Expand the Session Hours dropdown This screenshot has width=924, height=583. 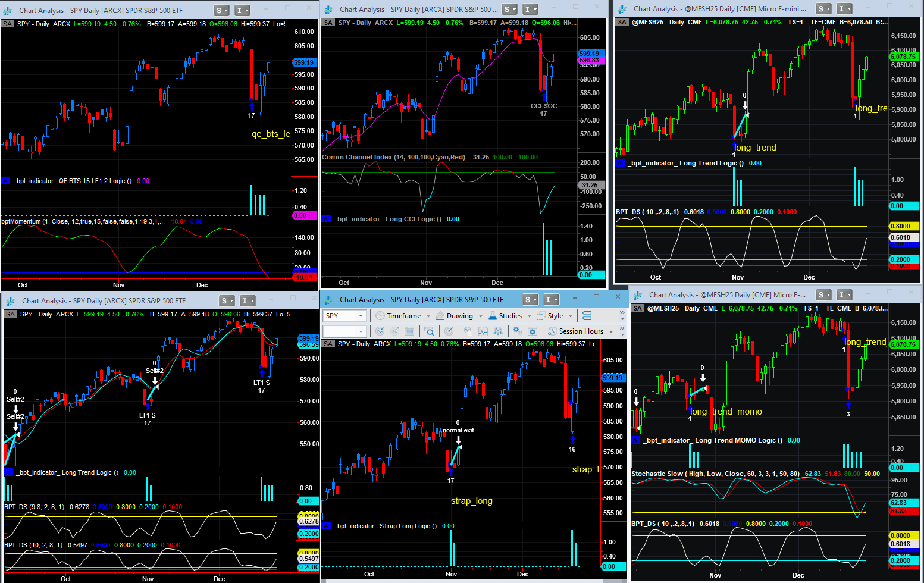coord(612,331)
